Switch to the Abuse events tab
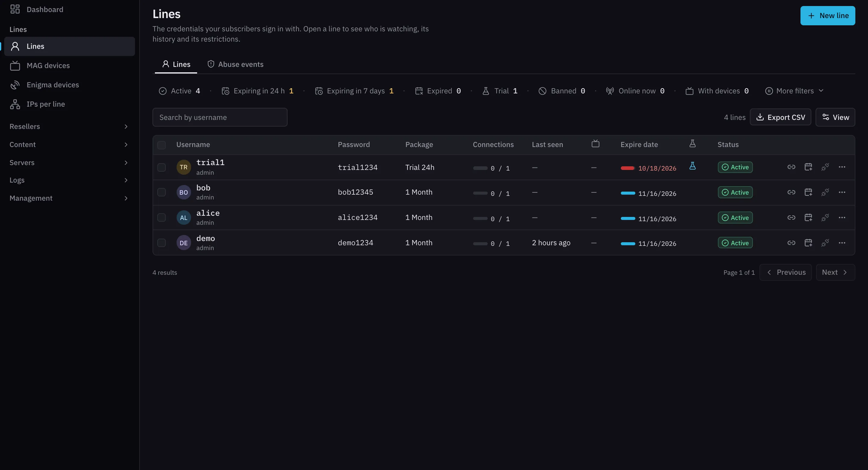The image size is (868, 470). (x=235, y=64)
